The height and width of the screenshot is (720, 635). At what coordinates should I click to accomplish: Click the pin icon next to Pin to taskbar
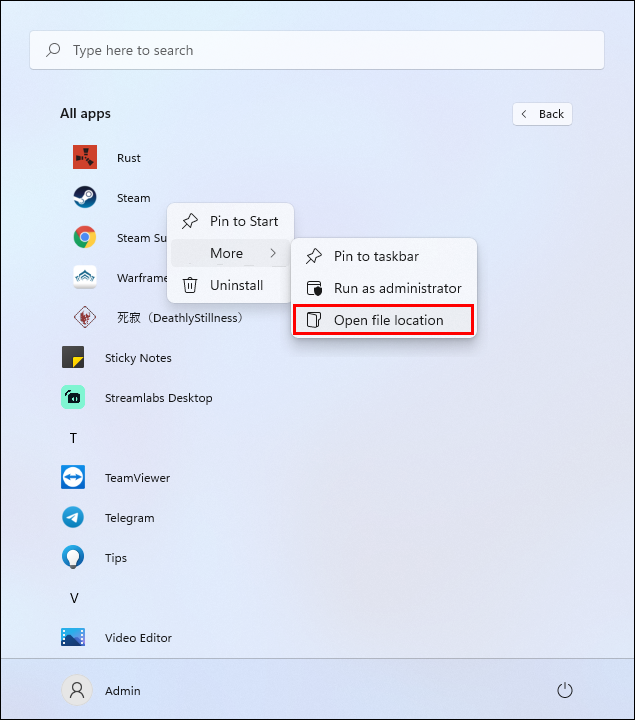click(x=314, y=256)
